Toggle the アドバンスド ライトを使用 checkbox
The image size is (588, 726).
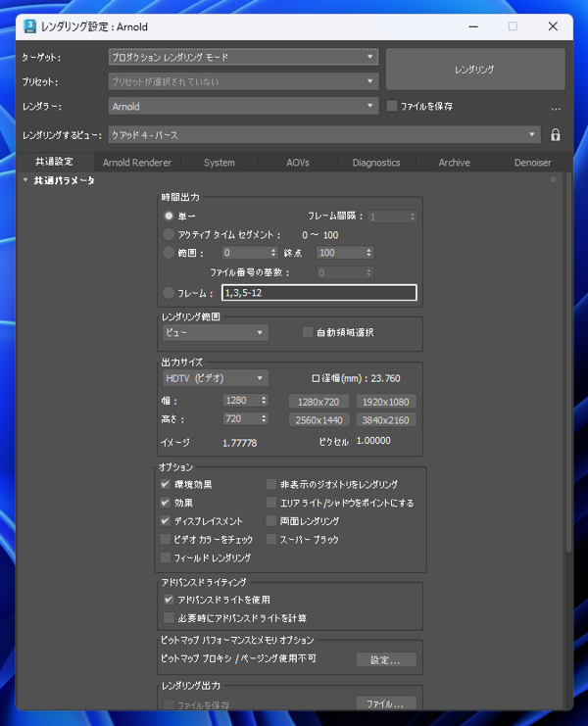pos(169,600)
